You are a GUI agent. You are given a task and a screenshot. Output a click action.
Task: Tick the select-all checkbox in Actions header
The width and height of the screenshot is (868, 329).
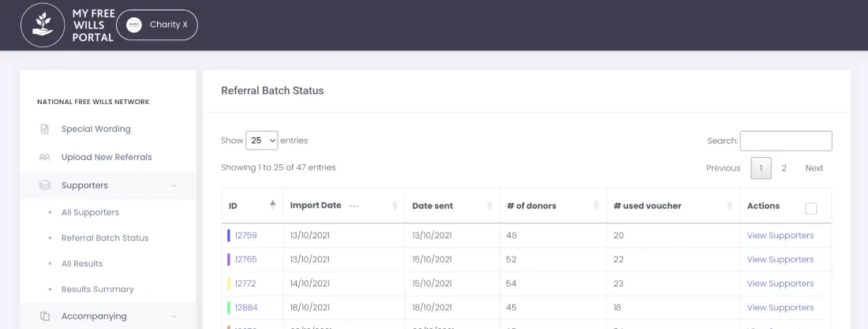pos(811,209)
